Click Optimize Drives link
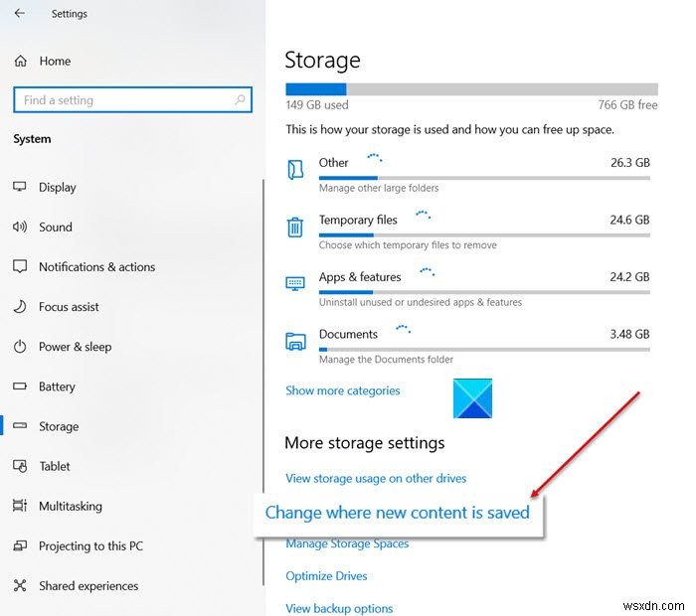This screenshot has width=696, height=616. point(326,575)
